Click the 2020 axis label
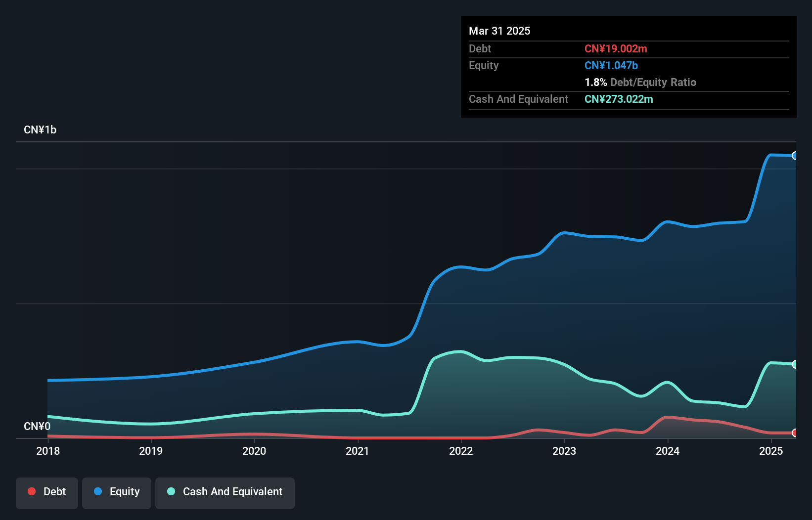Screen dimensions: 812x520 click(x=254, y=451)
